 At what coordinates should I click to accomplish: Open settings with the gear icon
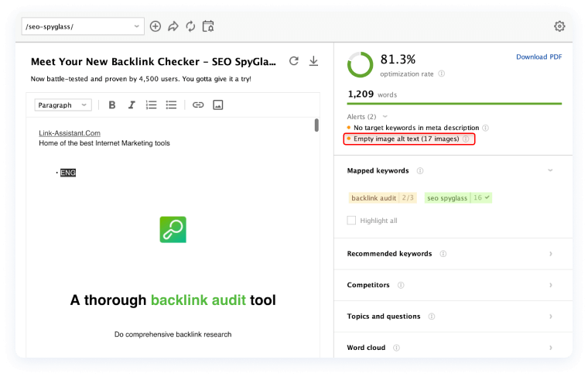(559, 26)
